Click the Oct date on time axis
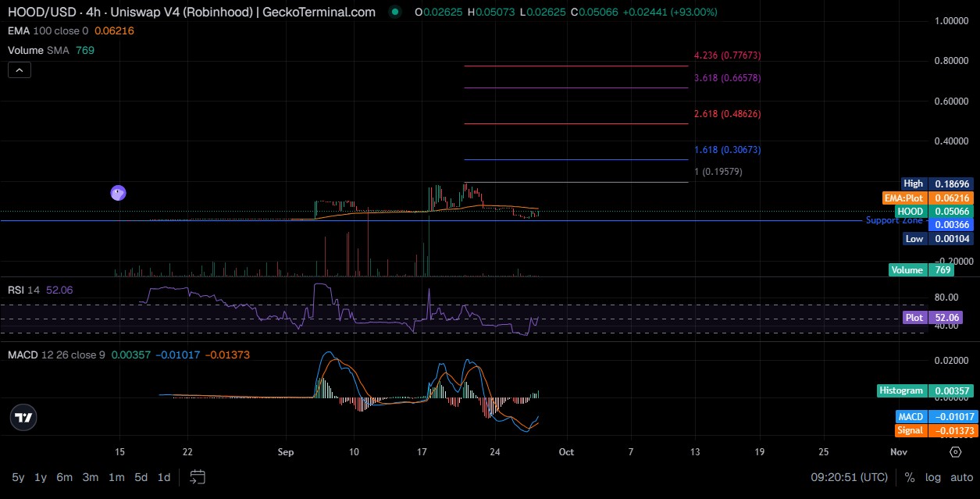The width and height of the screenshot is (980, 499). tap(567, 451)
